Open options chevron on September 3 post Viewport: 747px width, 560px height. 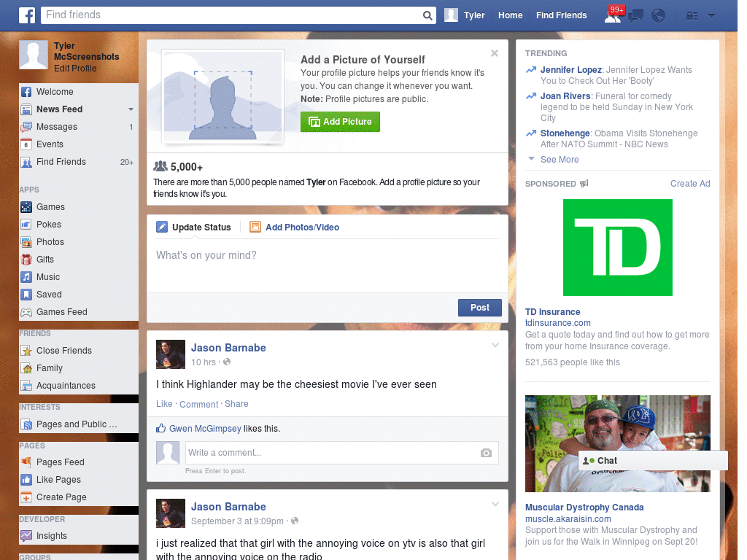495,504
